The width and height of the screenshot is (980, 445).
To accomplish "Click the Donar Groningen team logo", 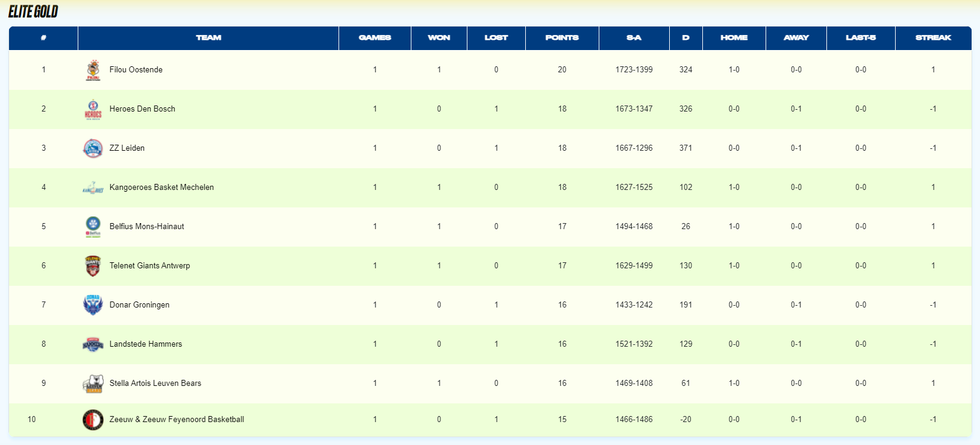I will 93,305.
